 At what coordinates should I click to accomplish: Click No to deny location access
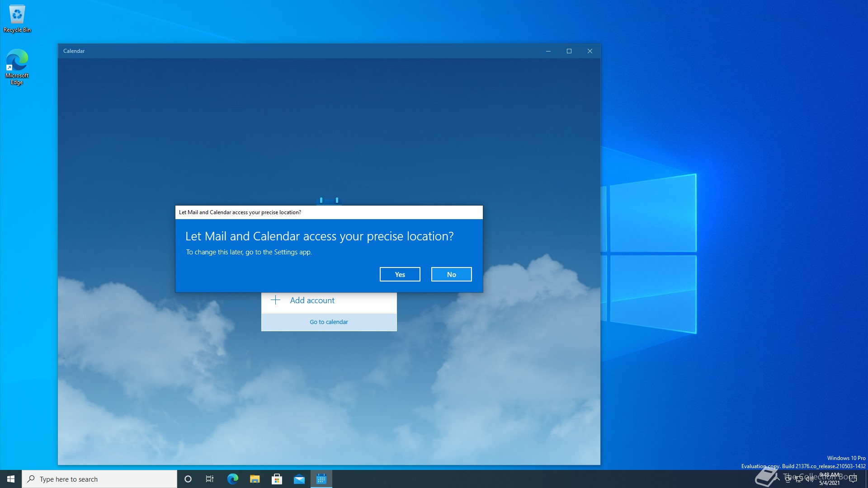pos(451,274)
